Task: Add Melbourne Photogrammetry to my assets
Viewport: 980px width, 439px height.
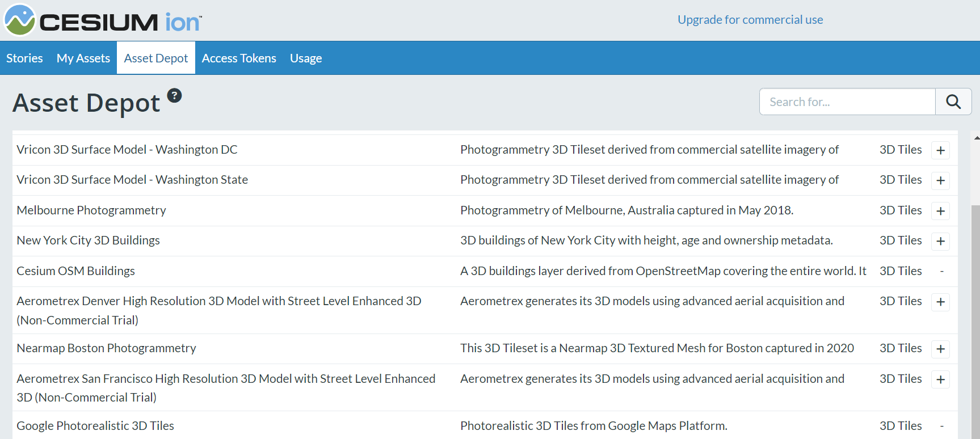Action: (940, 211)
